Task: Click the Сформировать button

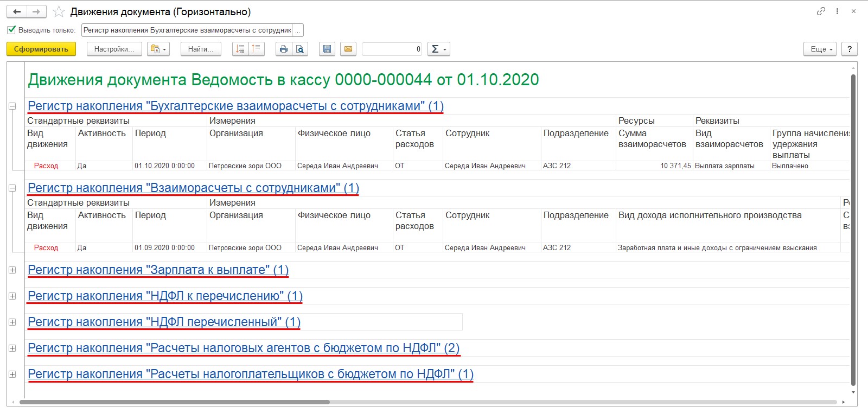Action: point(41,49)
